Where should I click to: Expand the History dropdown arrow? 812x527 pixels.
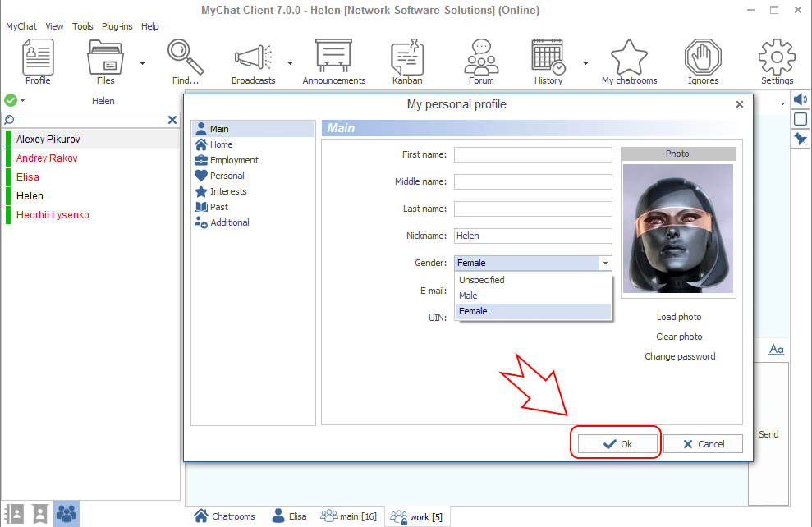tap(585, 63)
